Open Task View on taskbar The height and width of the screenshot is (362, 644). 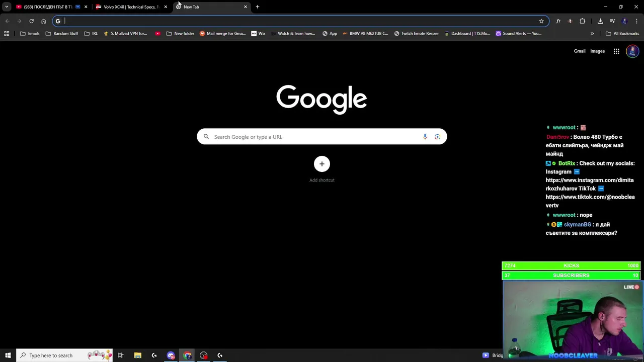tap(121, 355)
